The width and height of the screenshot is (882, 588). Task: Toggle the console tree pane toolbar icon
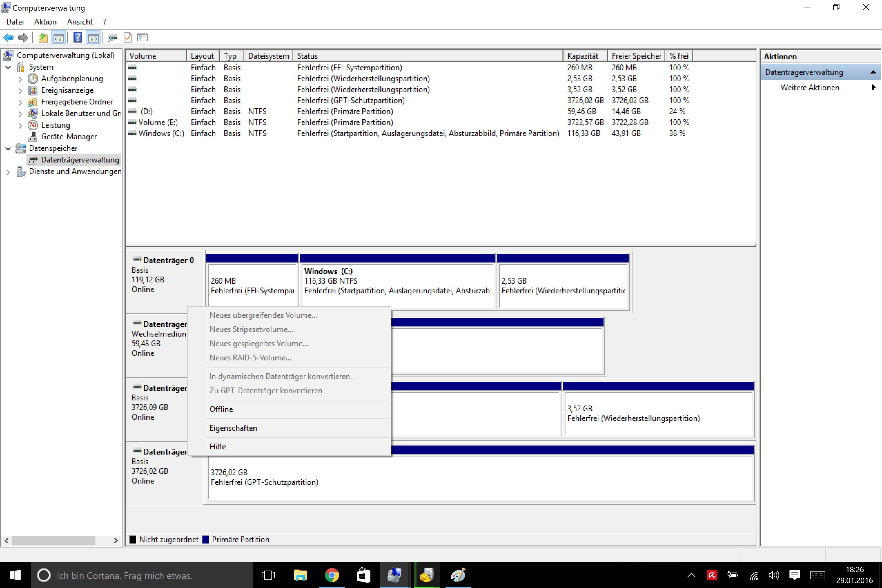[x=58, y=37]
